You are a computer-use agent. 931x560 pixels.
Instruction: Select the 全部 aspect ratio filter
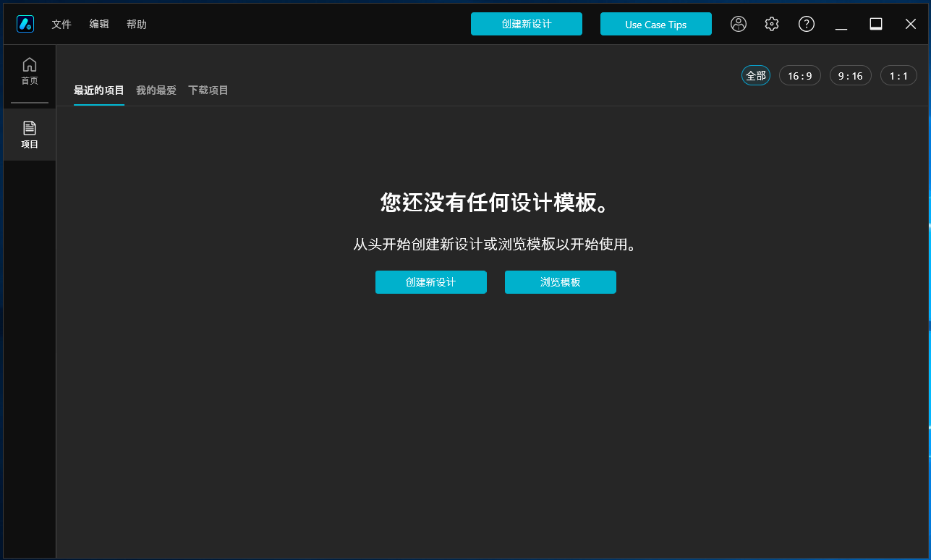(756, 75)
